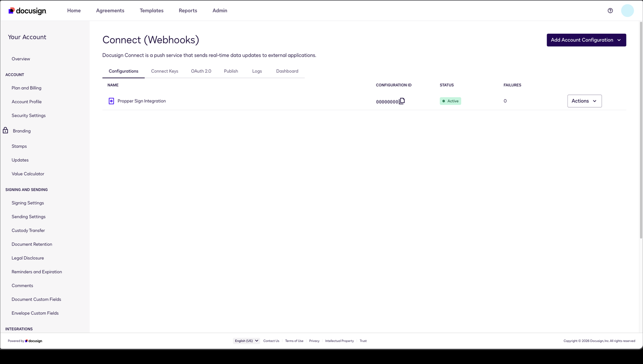Viewport: 643px width, 364px height.
Task: Click the FAILURES column header
Action: point(512,85)
